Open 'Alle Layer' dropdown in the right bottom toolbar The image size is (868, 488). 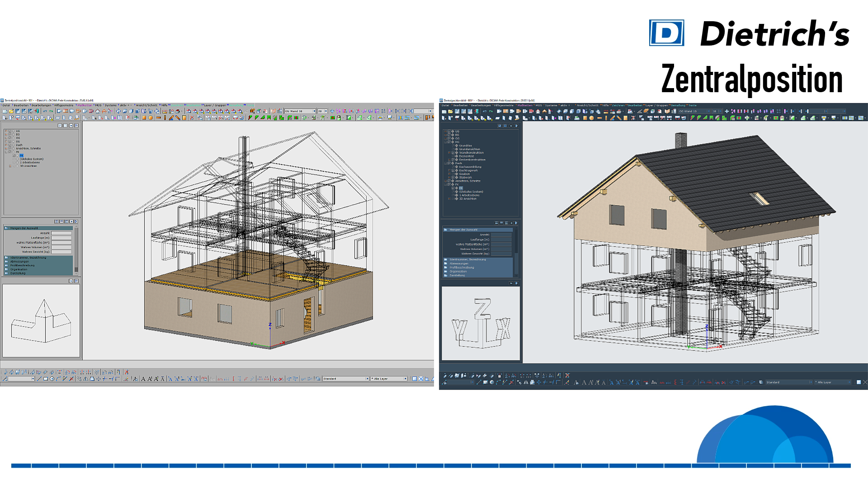click(x=834, y=382)
